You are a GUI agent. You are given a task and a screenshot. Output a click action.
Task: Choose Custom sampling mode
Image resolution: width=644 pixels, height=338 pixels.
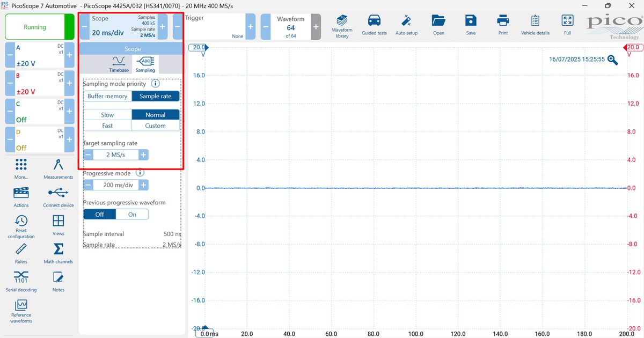pyautogui.click(x=156, y=126)
